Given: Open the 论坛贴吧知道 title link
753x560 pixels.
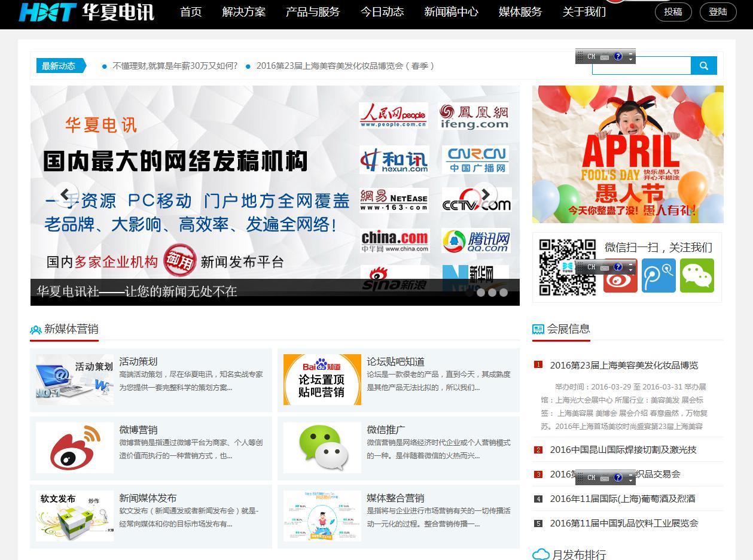Looking at the screenshot, I should coord(396,361).
